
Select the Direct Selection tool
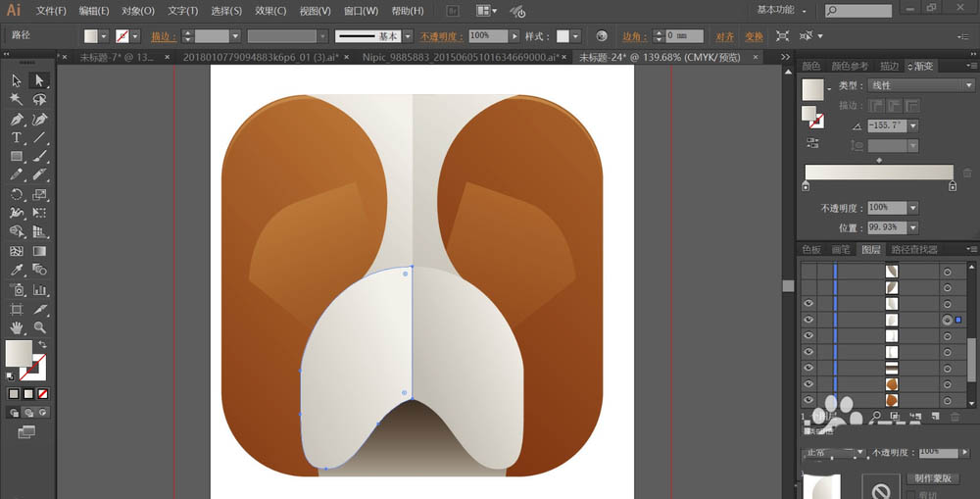39,80
